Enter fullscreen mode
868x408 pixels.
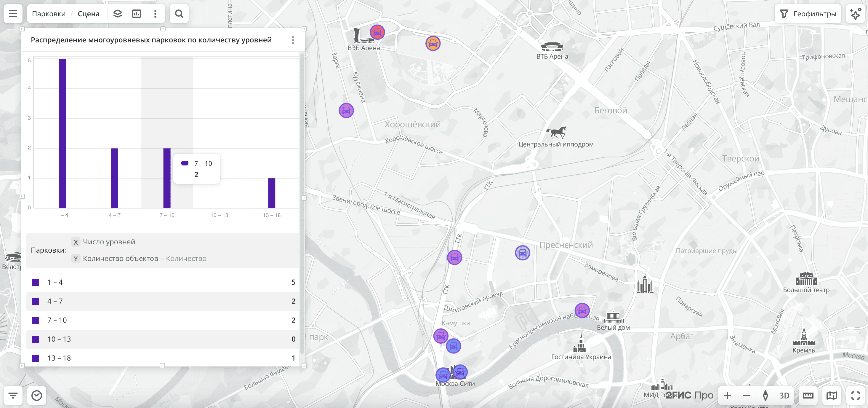coord(855,396)
